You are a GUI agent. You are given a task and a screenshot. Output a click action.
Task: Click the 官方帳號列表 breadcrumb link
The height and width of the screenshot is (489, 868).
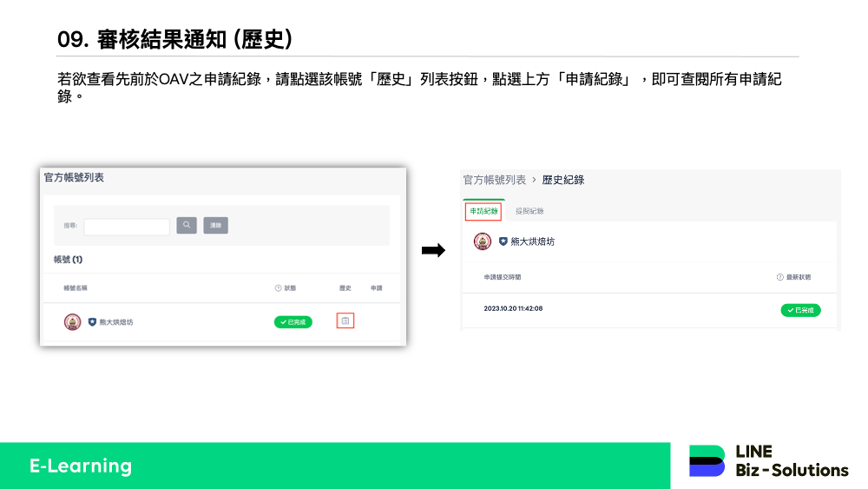495,180
